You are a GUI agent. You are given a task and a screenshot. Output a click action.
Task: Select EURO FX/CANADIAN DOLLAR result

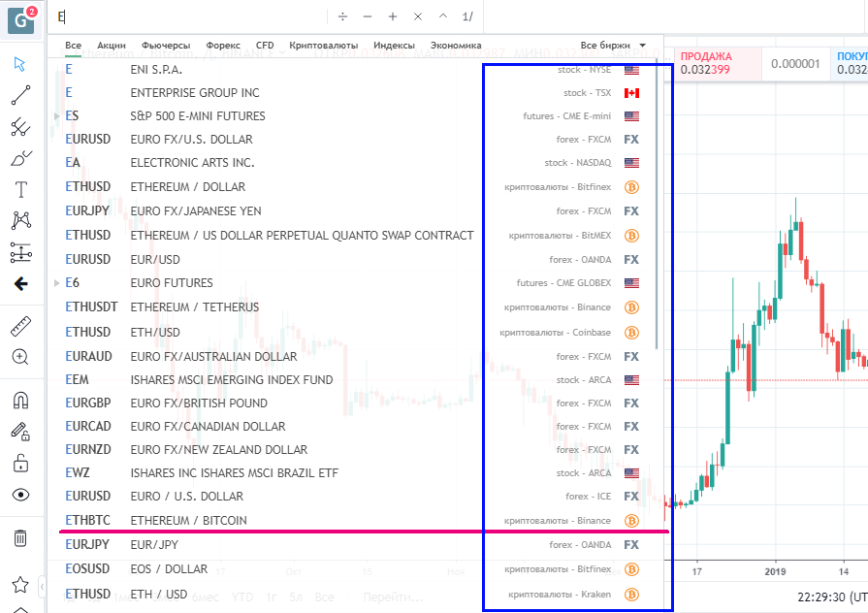(354, 427)
